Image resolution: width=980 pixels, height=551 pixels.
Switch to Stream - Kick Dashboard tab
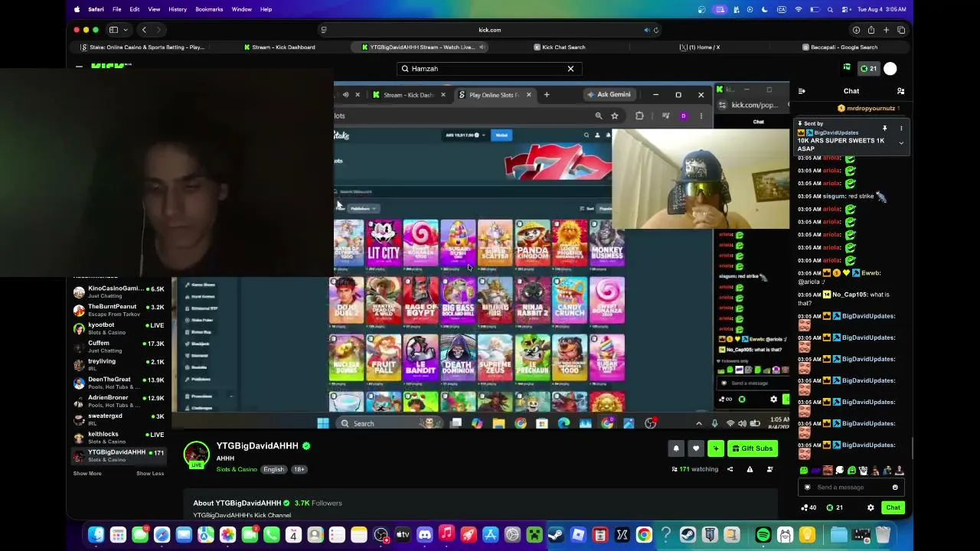click(279, 47)
